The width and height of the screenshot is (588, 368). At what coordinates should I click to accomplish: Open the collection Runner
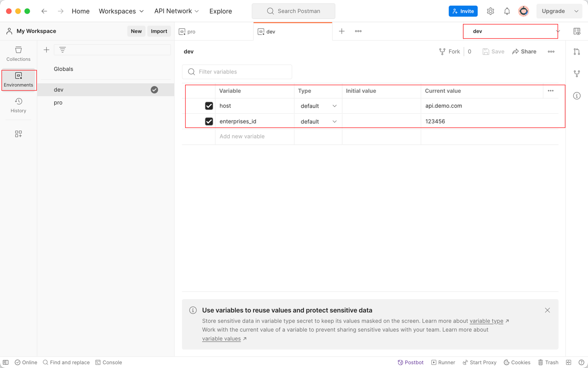[x=443, y=362]
